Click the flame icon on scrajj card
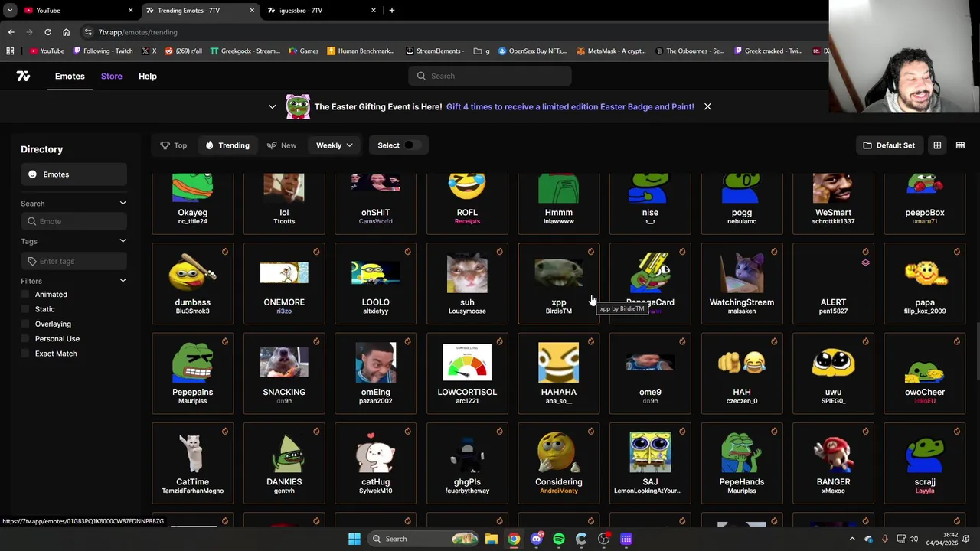 click(x=957, y=431)
